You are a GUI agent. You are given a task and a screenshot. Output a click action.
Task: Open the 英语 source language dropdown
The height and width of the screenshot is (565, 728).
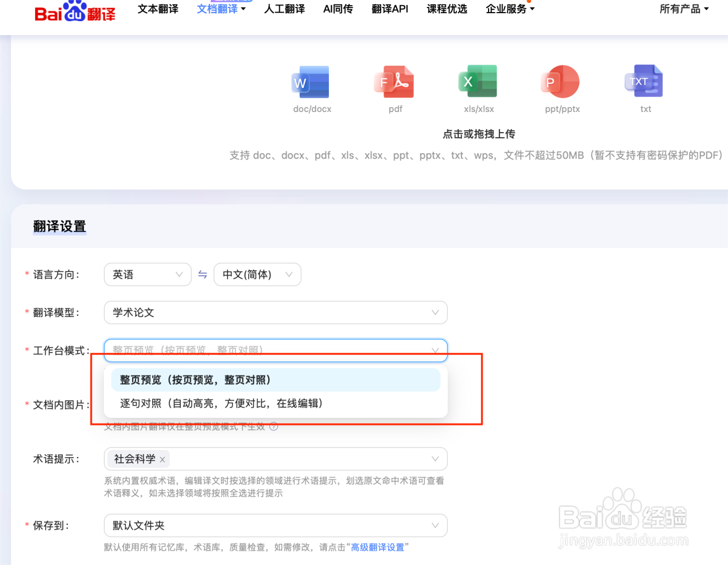148,274
